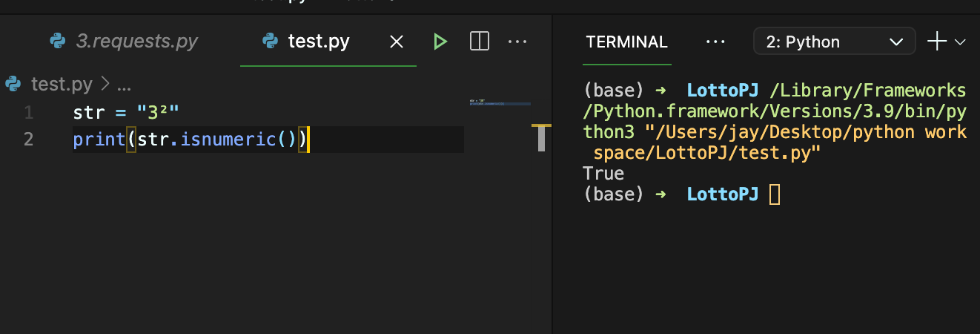Open the '2: Python' terminal selector dropdown

(x=834, y=42)
